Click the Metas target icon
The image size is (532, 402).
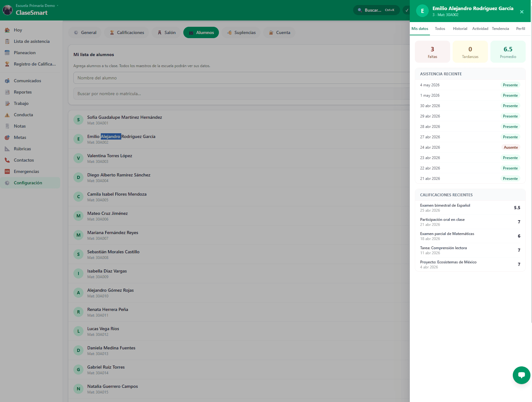coord(7,137)
